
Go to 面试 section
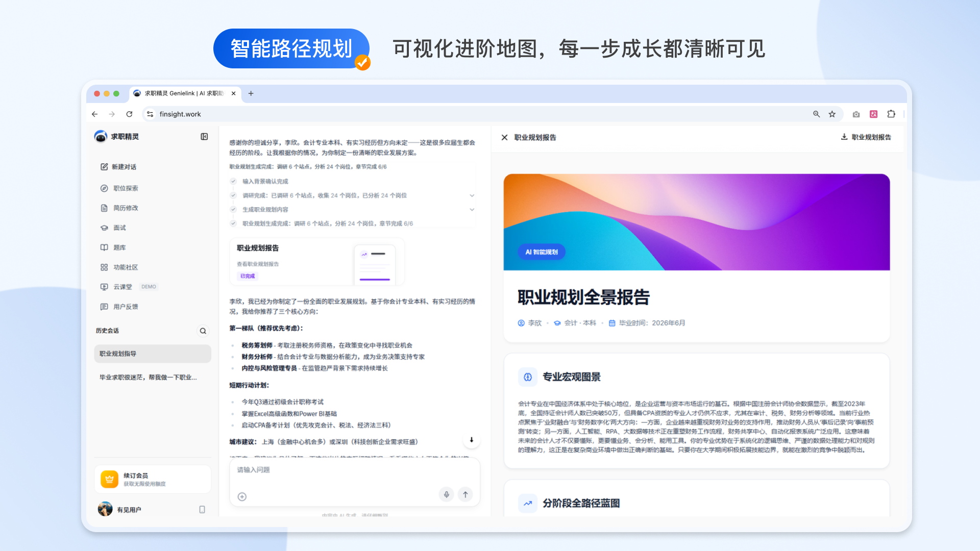[x=113, y=228]
